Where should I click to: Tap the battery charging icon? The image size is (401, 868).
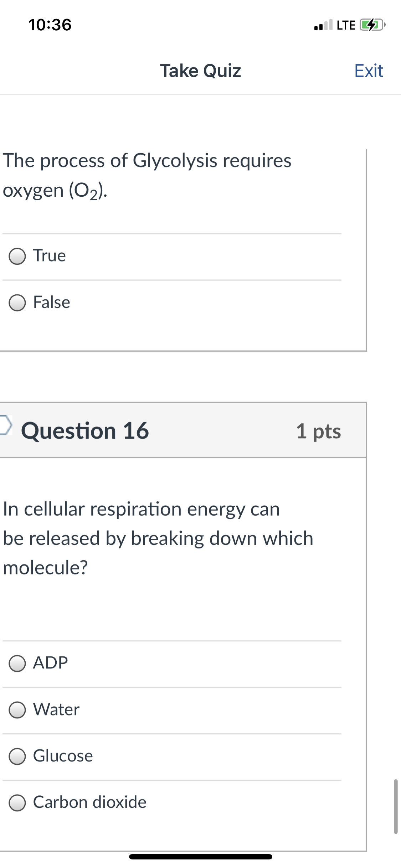click(372, 25)
